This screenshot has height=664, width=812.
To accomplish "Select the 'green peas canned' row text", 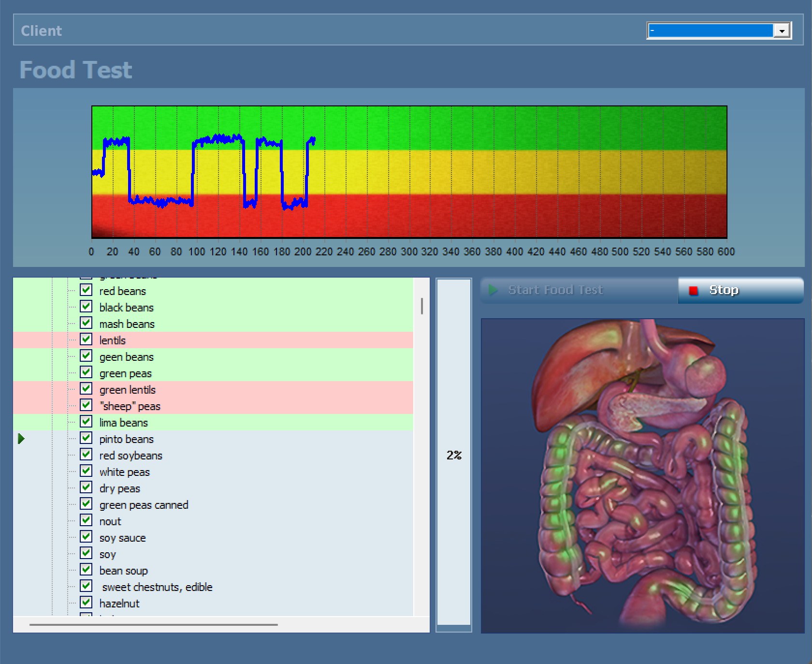I will (x=144, y=505).
